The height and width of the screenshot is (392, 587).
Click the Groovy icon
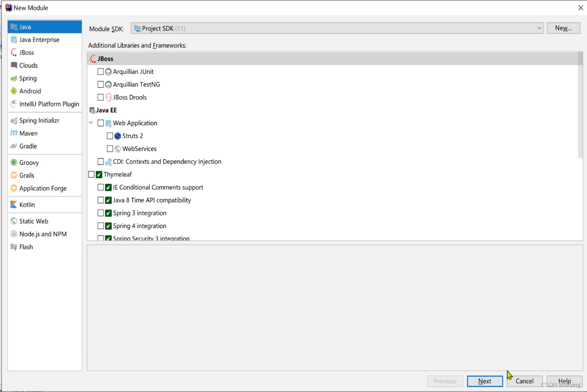click(14, 162)
